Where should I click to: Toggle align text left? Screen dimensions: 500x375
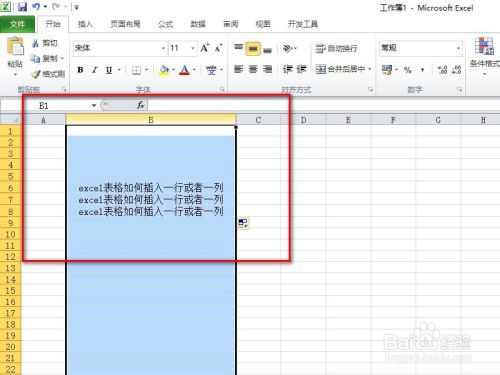point(238,69)
